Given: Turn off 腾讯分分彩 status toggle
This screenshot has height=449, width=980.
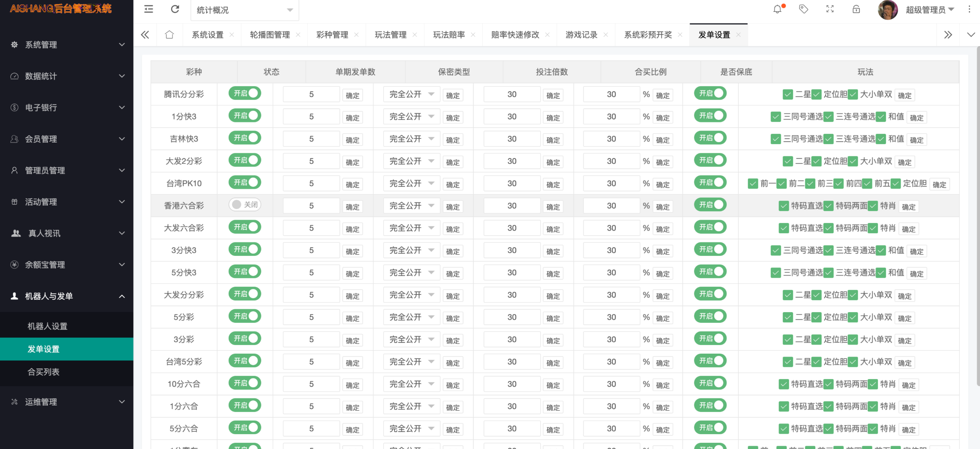Looking at the screenshot, I should (245, 93).
